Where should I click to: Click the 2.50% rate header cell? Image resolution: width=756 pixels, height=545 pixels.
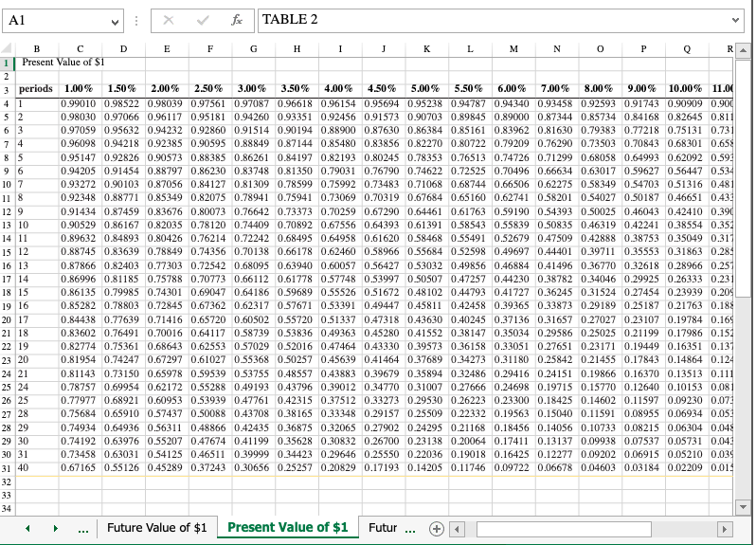click(210, 89)
